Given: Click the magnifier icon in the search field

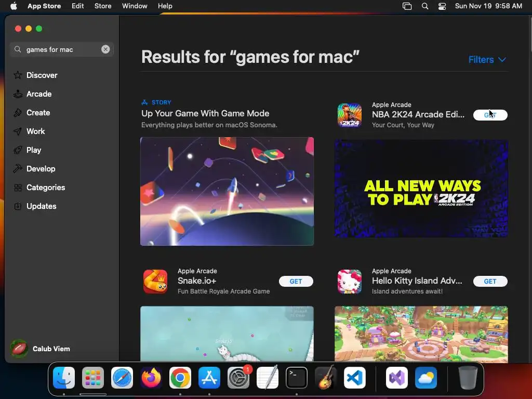Looking at the screenshot, I should [x=18, y=49].
